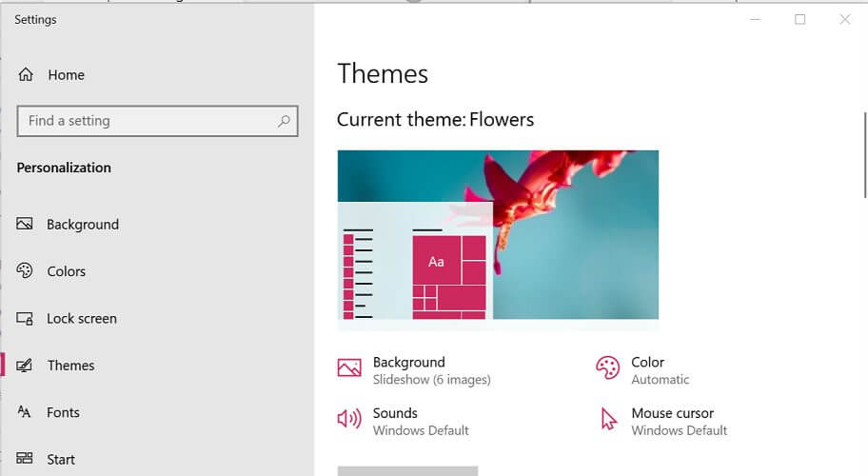
Task: Click the Current theme: Flowers text
Action: (435, 120)
